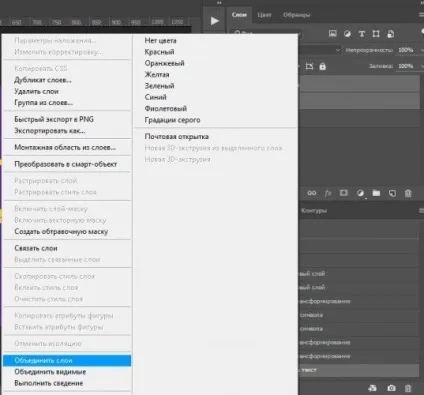Open the Контуры panel menu icon
Image resolution: width=424 pixels, height=395 pixels.
[x=421, y=211]
